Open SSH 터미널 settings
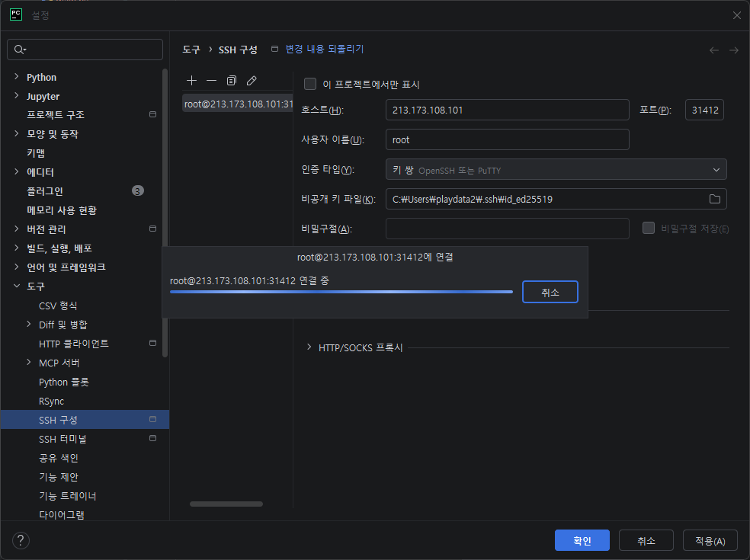Image resolution: width=750 pixels, height=560 pixels. pyautogui.click(x=62, y=439)
